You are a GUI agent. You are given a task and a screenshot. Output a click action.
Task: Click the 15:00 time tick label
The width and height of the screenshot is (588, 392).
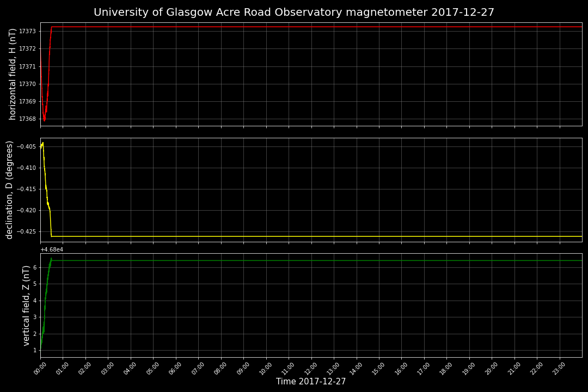(x=378, y=369)
